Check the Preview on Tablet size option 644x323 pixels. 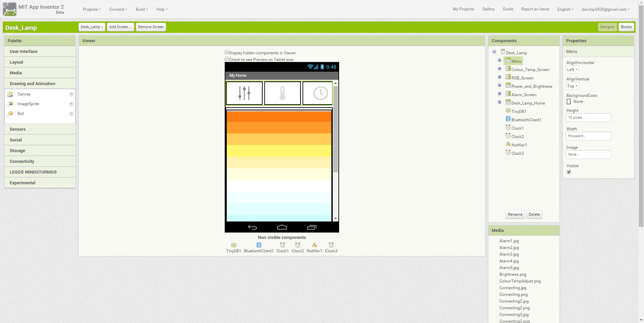click(x=227, y=59)
